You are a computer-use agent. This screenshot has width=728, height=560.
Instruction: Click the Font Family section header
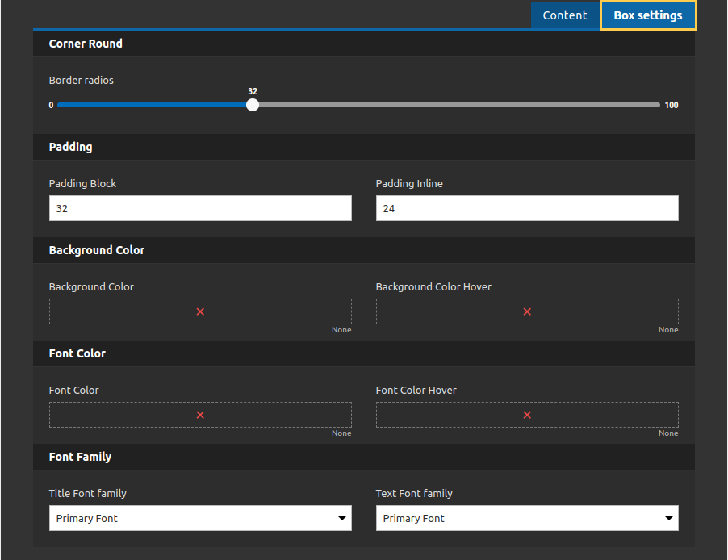point(364,457)
